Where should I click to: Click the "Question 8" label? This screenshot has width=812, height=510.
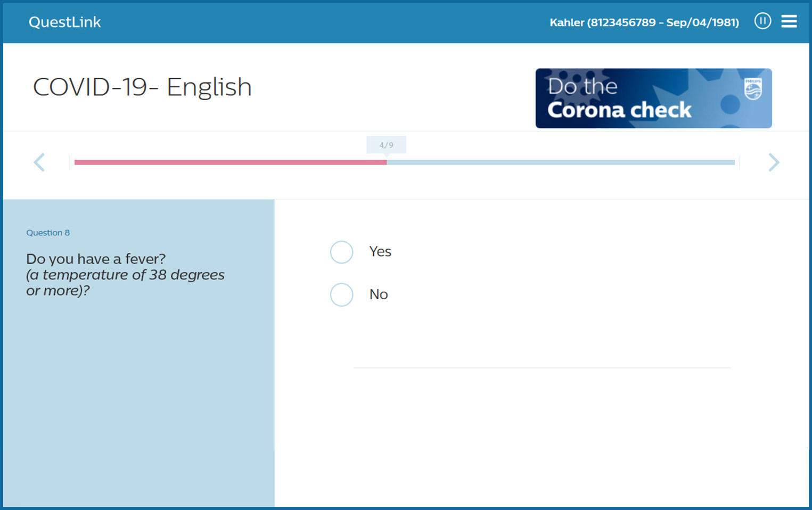[48, 233]
